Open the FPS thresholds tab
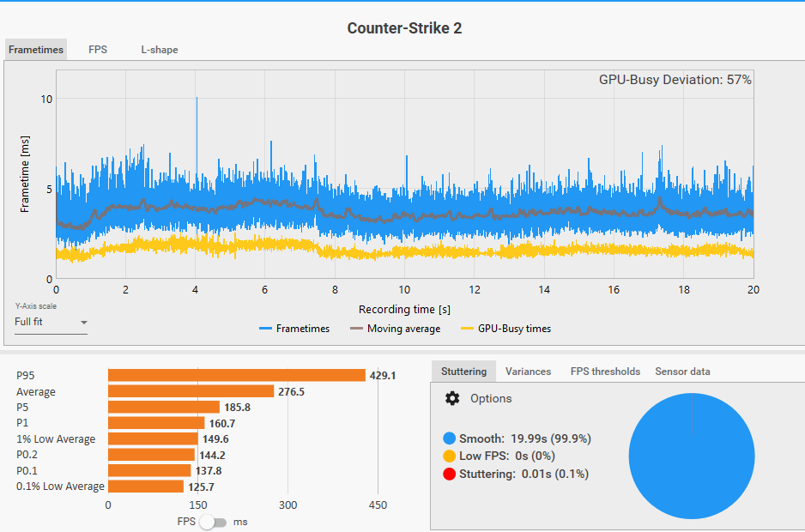The width and height of the screenshot is (805, 532). pyautogui.click(x=605, y=372)
